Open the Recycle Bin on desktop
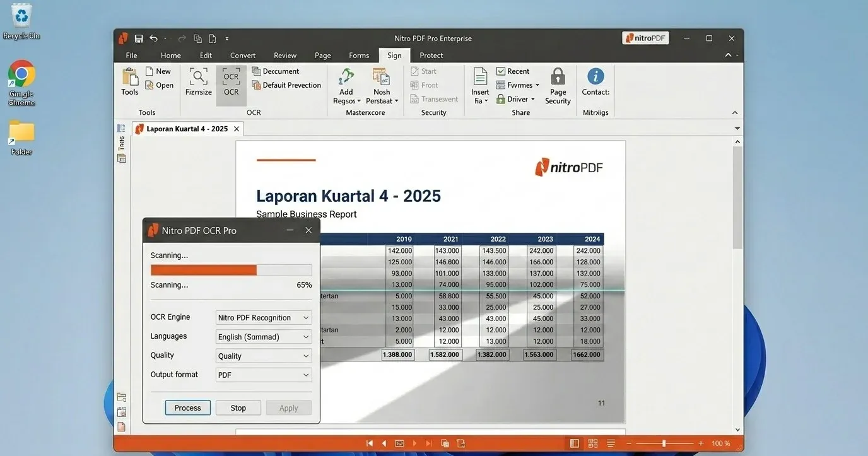The image size is (868, 456). tap(21, 22)
